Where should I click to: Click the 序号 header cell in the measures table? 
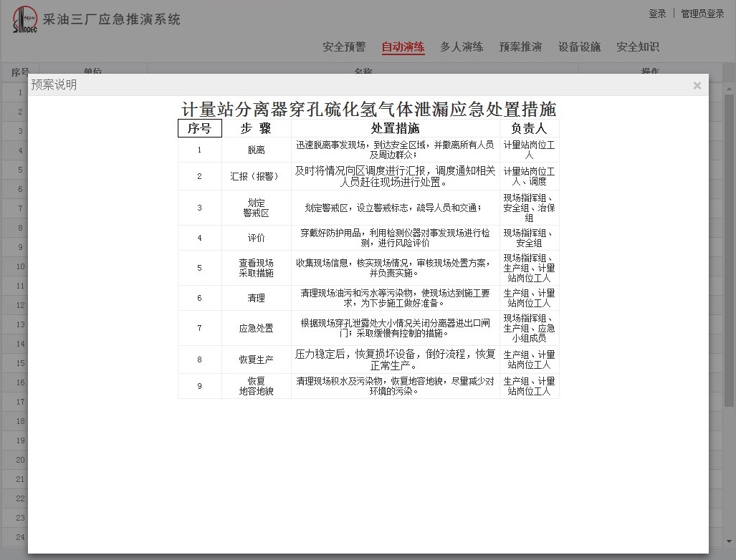(x=200, y=129)
